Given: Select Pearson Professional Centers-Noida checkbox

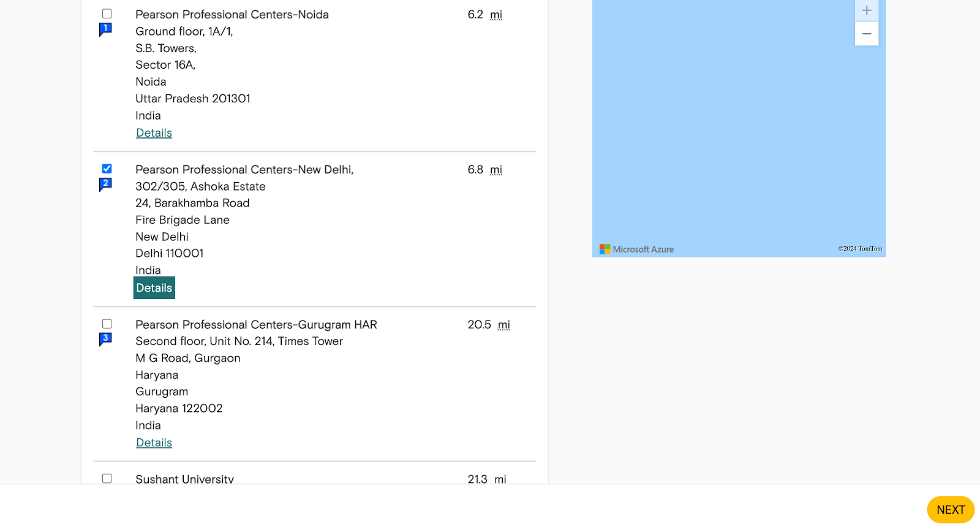Looking at the screenshot, I should 107,13.
